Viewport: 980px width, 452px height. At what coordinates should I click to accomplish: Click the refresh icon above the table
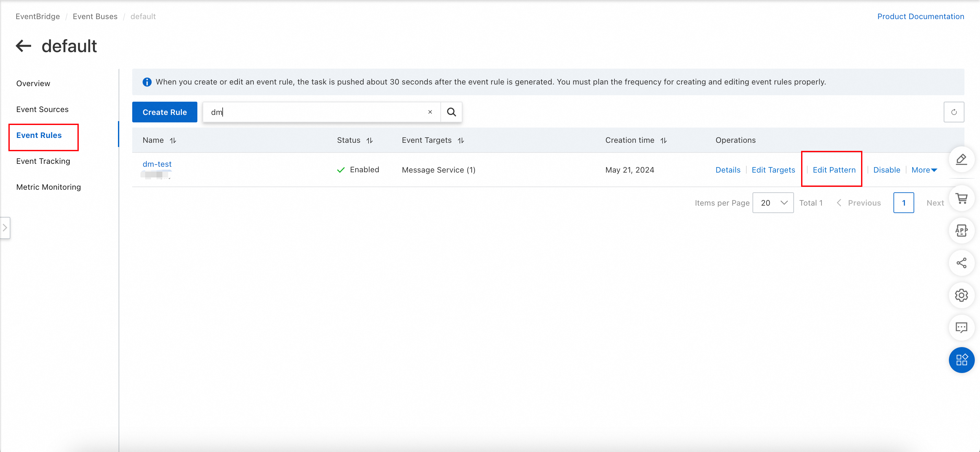coord(953,112)
